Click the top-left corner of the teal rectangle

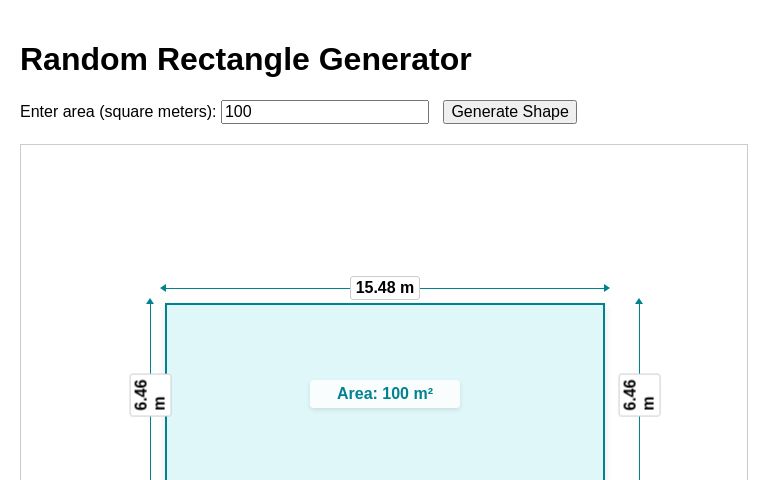[x=166, y=304]
